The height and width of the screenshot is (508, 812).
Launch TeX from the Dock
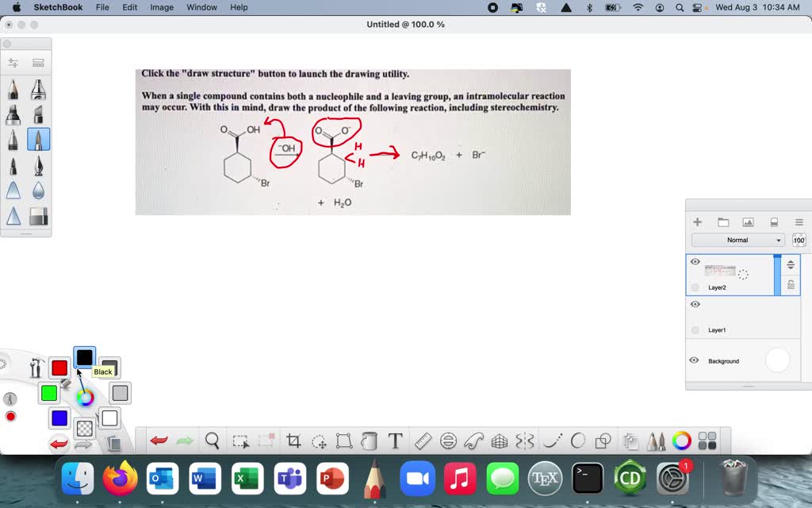[x=544, y=479]
